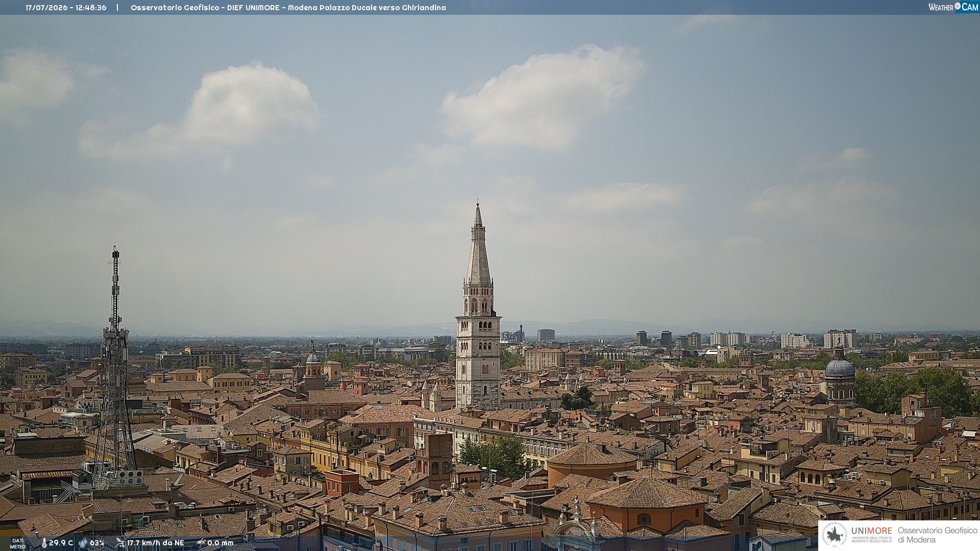Click the Osservatorio Geofisico - DIEF UNIMORE camera title
This screenshot has height=551, width=980.
[x=288, y=8]
